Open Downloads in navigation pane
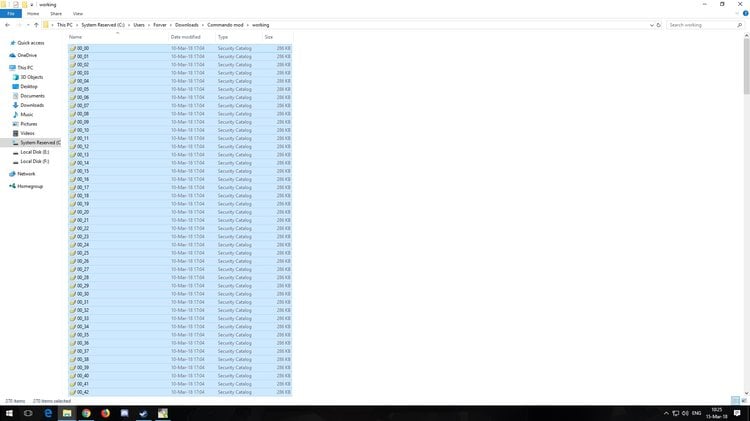 point(32,105)
